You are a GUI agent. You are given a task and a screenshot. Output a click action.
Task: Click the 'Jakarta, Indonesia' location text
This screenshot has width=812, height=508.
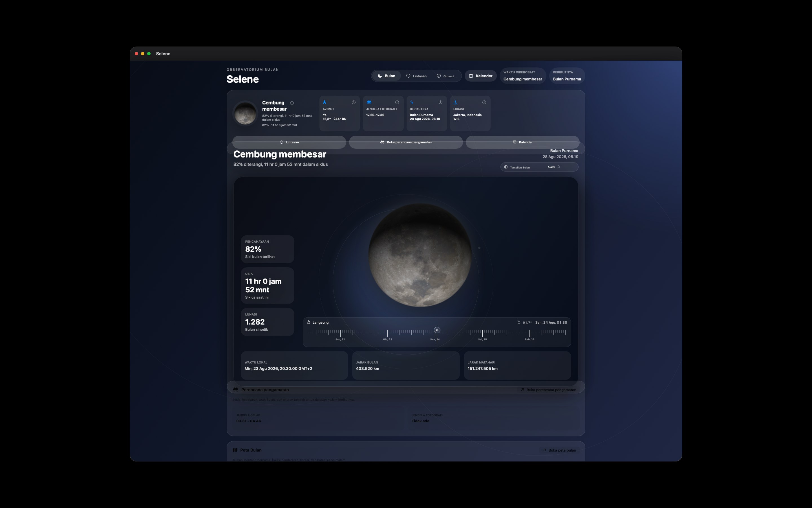[x=467, y=115]
